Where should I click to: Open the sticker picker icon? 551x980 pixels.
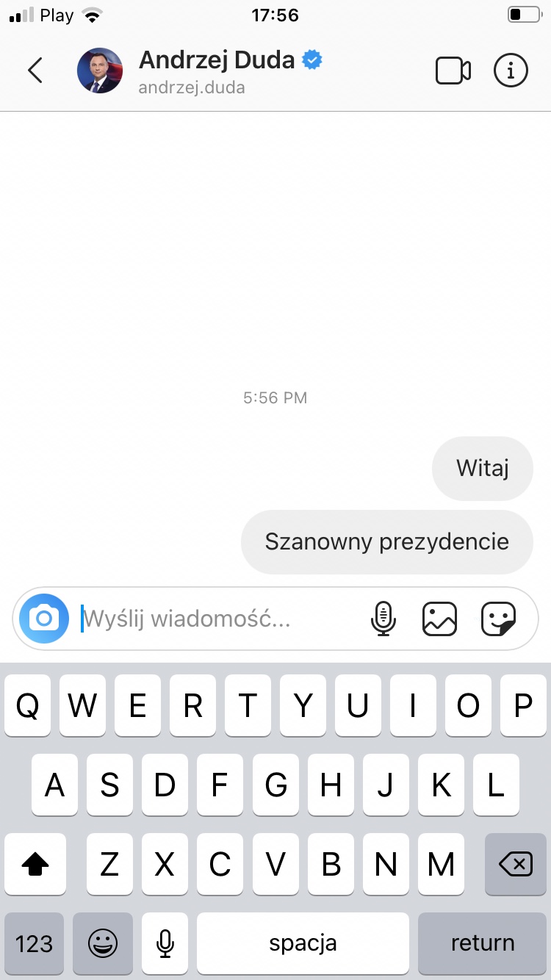click(x=498, y=619)
